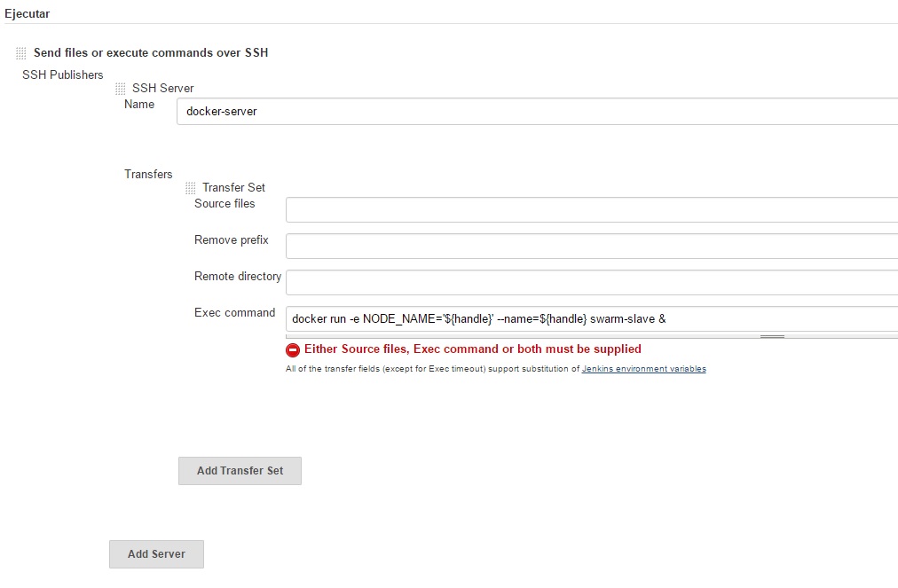Click the 'SSH Publishers' label
This screenshot has width=898, height=588.
tap(62, 75)
